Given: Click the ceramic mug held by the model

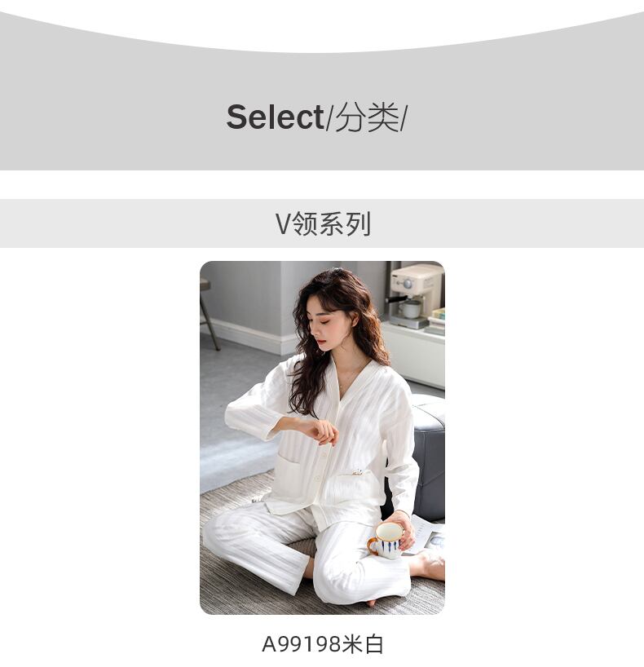Looking at the screenshot, I should pos(386,541).
